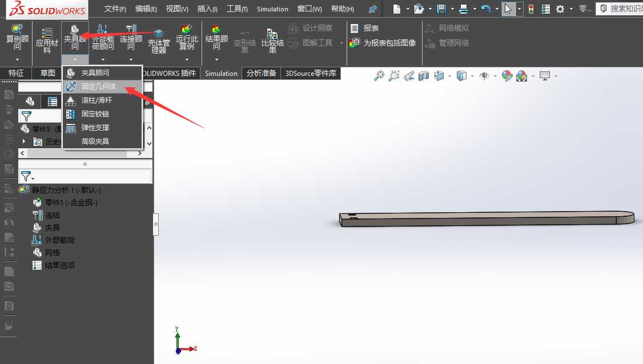Switch to the 草图 tab
Image resolution: width=643 pixels, height=364 pixels.
(x=47, y=73)
